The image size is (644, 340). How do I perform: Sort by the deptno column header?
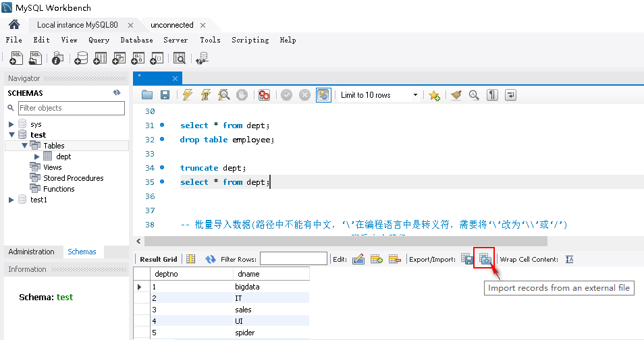point(192,274)
